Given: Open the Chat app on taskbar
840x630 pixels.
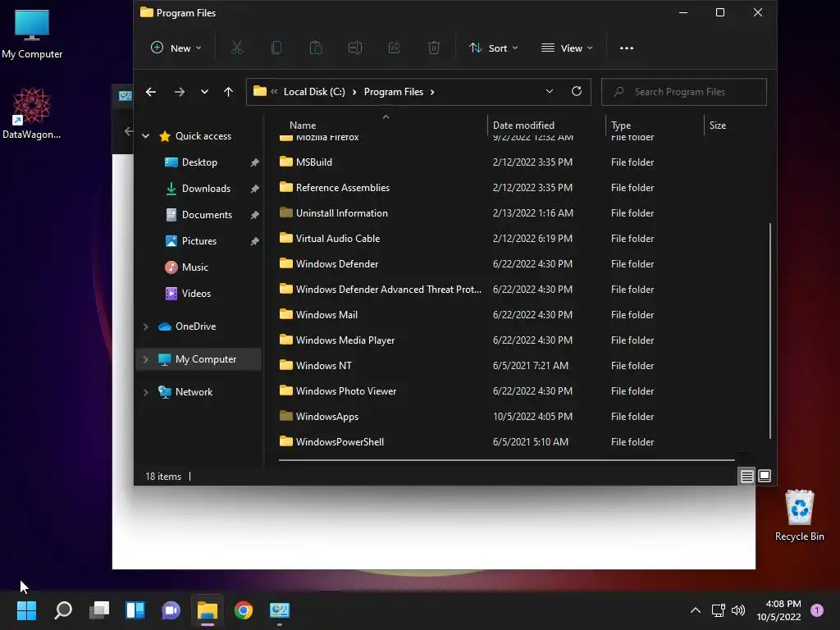Looking at the screenshot, I should tap(171, 610).
